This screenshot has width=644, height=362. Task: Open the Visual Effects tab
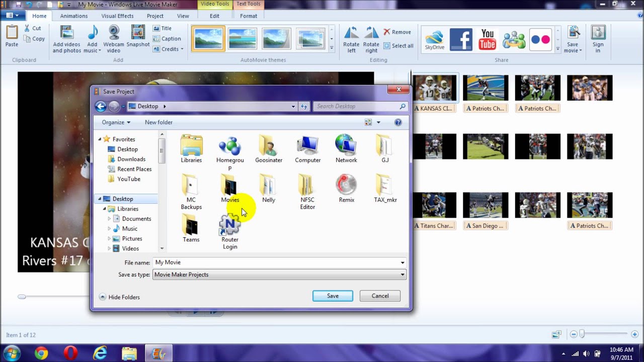117,16
